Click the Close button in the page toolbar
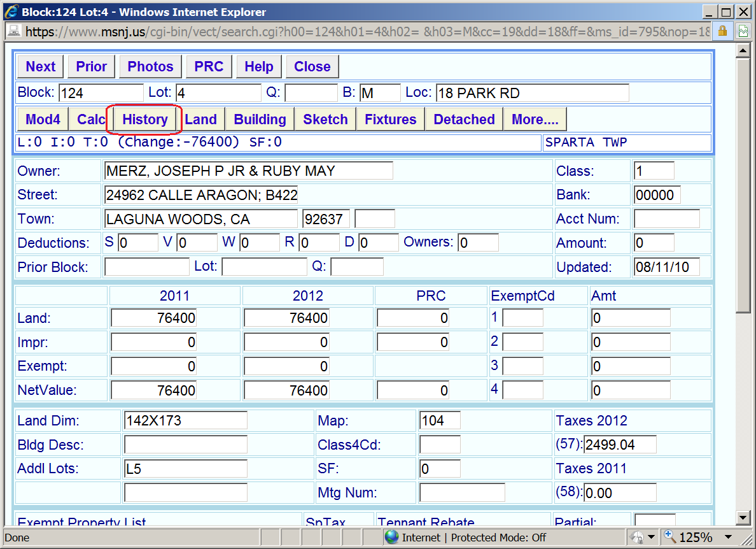756x549 pixels. (312, 67)
